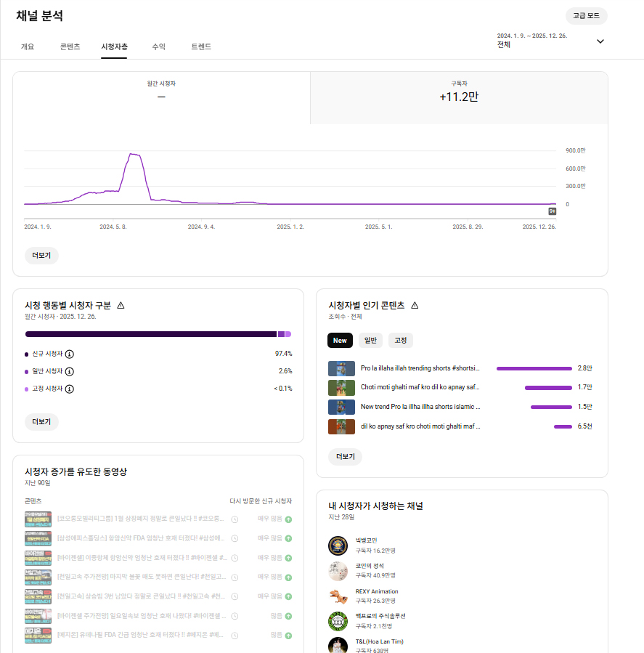Viewport: 644px width, 653px height.
Task: Click info icon next to 신규 시청자
Action: pos(70,354)
